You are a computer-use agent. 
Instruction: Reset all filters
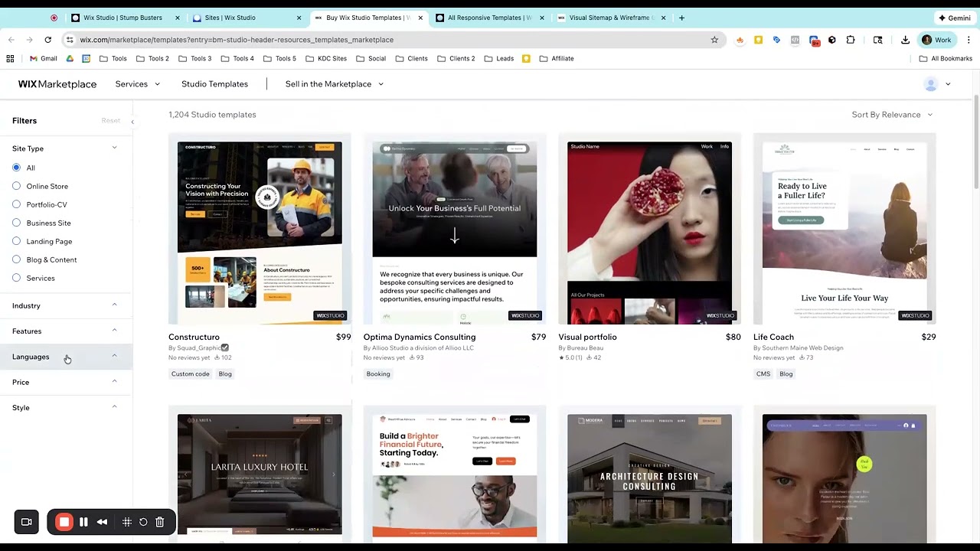[111, 121]
